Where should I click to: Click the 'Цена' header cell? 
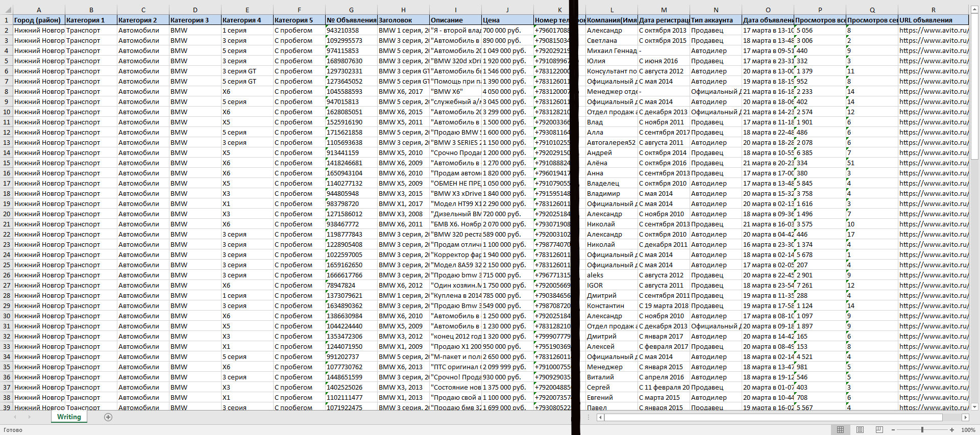[x=507, y=20]
